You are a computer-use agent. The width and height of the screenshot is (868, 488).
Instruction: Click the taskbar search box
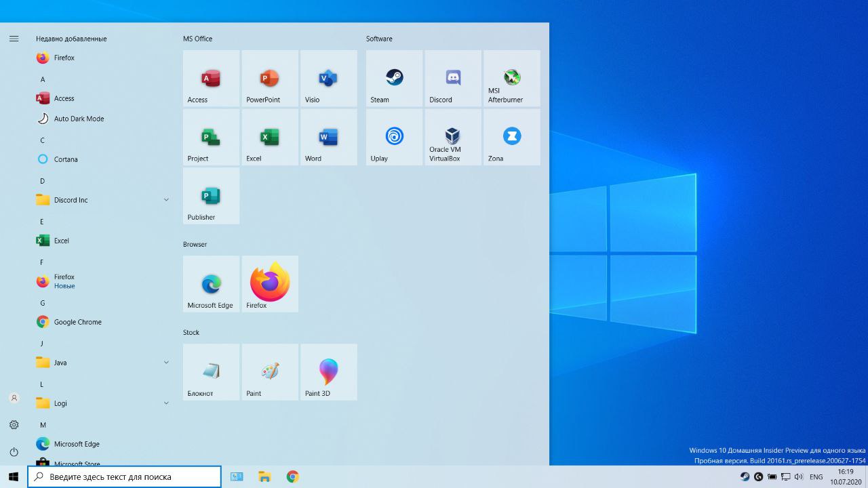tap(124, 476)
